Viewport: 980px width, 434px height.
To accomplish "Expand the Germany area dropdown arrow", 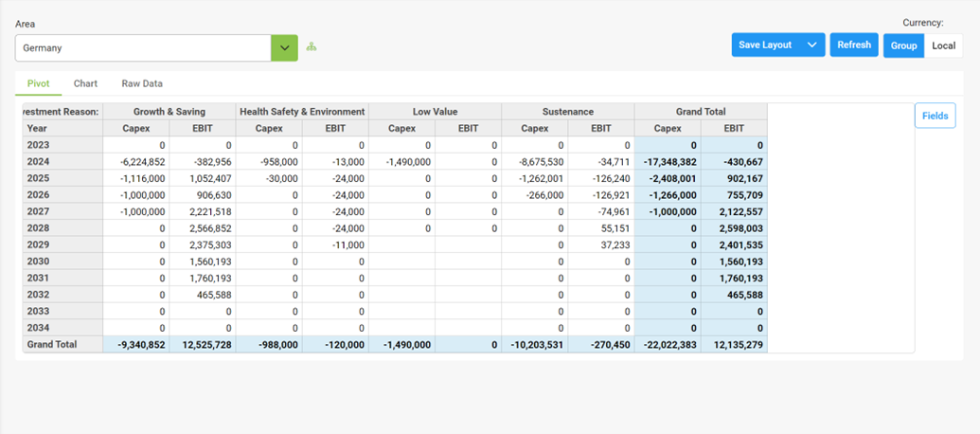I will [x=284, y=47].
